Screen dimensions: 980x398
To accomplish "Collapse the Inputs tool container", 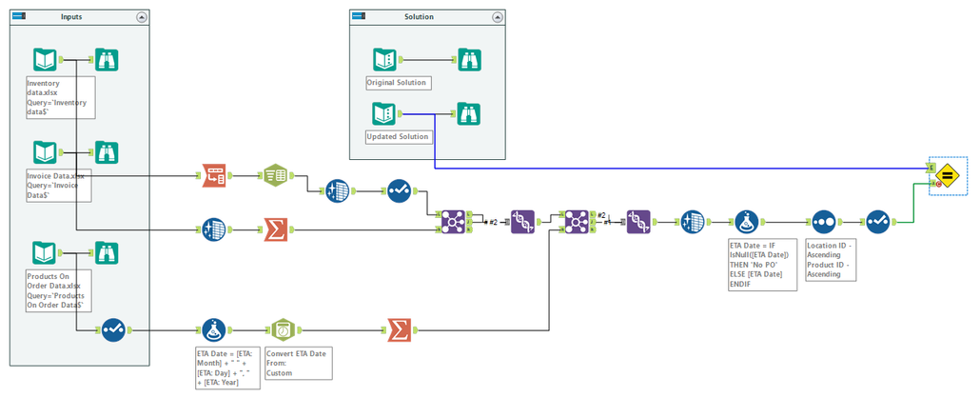I will tap(141, 17).
